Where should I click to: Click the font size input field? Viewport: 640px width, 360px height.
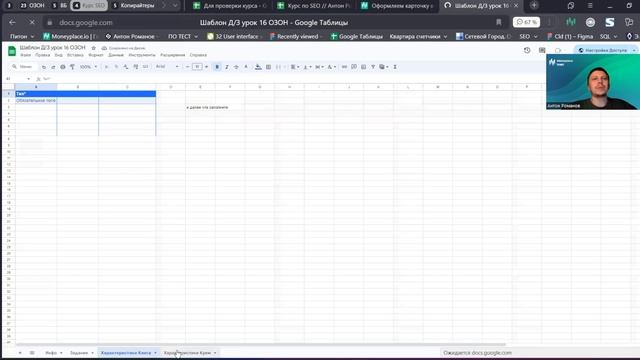coord(197,67)
